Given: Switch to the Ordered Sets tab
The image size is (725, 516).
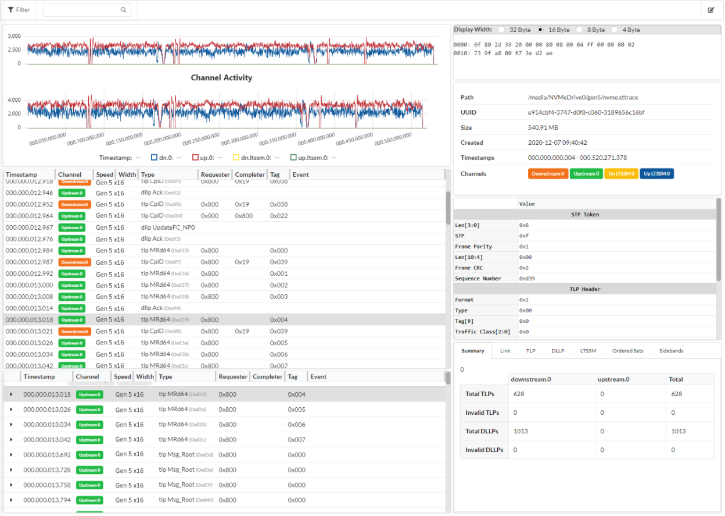Looking at the screenshot, I should click(x=627, y=351).
